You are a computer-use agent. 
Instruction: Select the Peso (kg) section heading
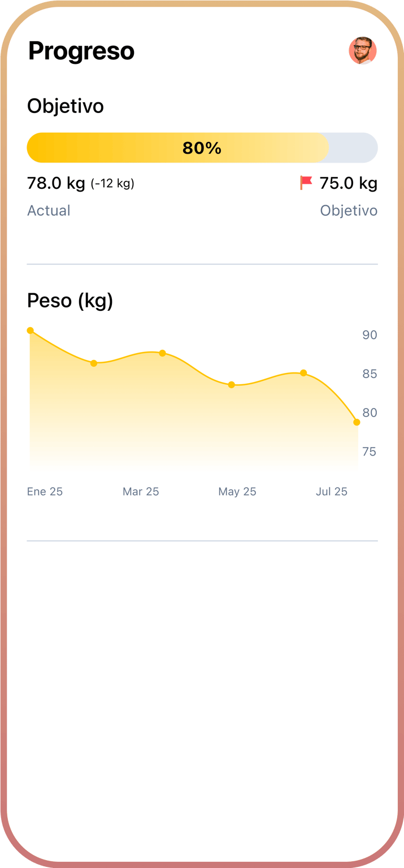69,300
